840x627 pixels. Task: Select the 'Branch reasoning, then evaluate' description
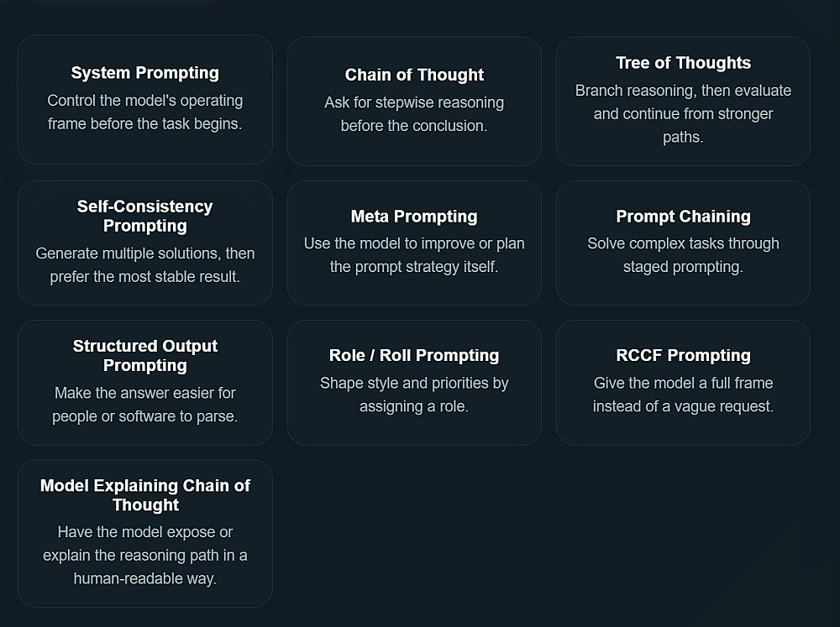(683, 113)
